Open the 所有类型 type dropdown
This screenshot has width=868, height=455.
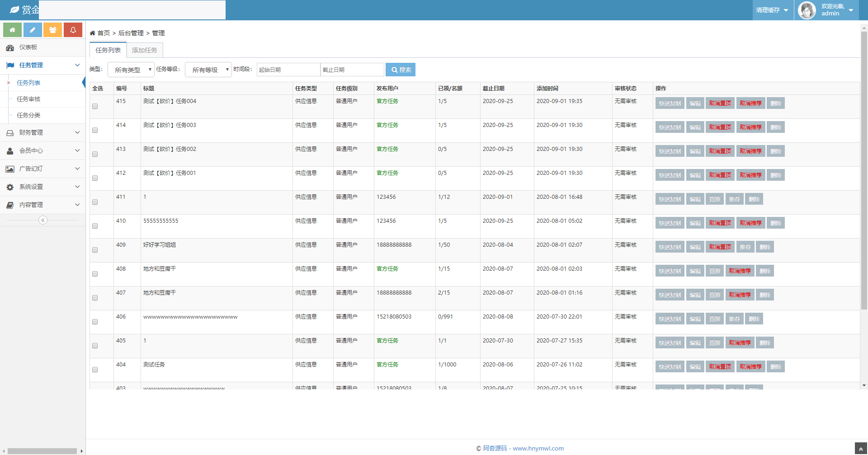coord(131,70)
